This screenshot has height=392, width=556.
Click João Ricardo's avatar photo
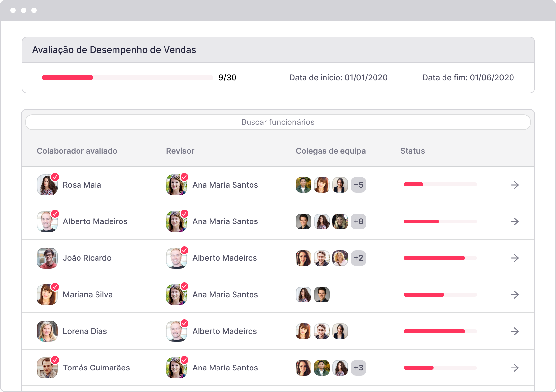tap(47, 258)
